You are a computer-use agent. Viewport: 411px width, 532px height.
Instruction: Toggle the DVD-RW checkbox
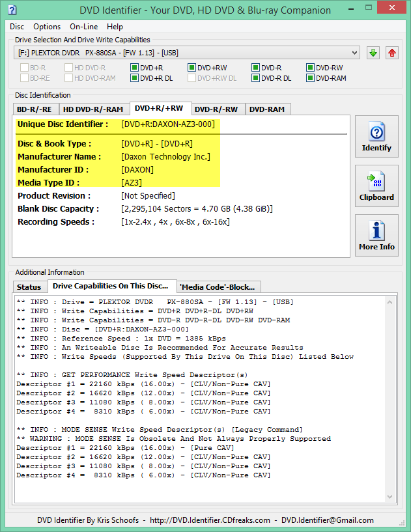[x=310, y=68]
